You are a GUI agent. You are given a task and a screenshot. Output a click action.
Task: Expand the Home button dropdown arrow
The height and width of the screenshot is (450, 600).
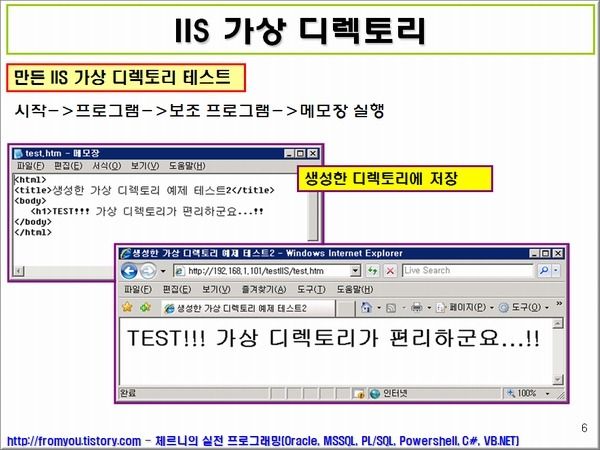point(379,308)
